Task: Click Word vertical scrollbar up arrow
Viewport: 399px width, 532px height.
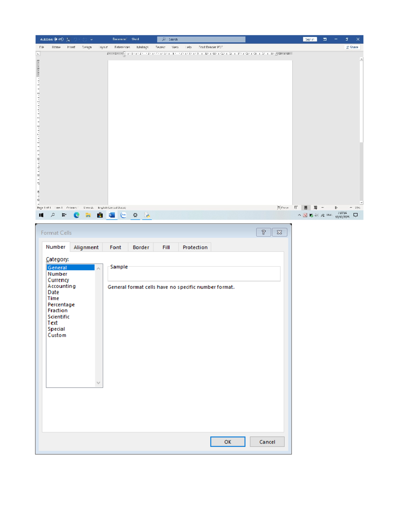Action: (361, 59)
